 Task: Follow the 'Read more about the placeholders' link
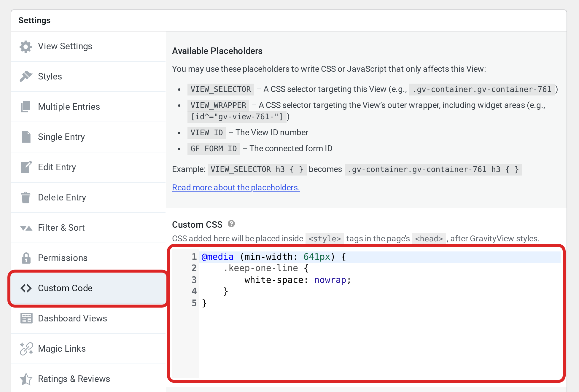(236, 187)
